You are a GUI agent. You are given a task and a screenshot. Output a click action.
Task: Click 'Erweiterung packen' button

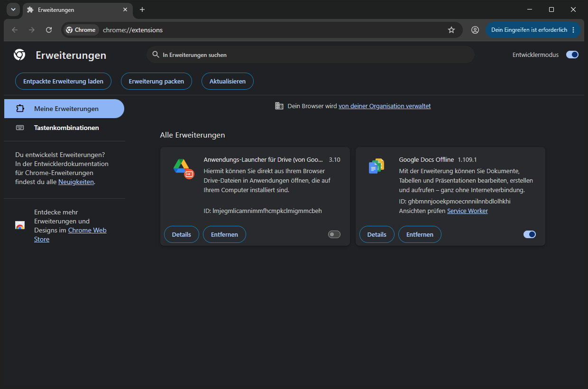point(156,81)
